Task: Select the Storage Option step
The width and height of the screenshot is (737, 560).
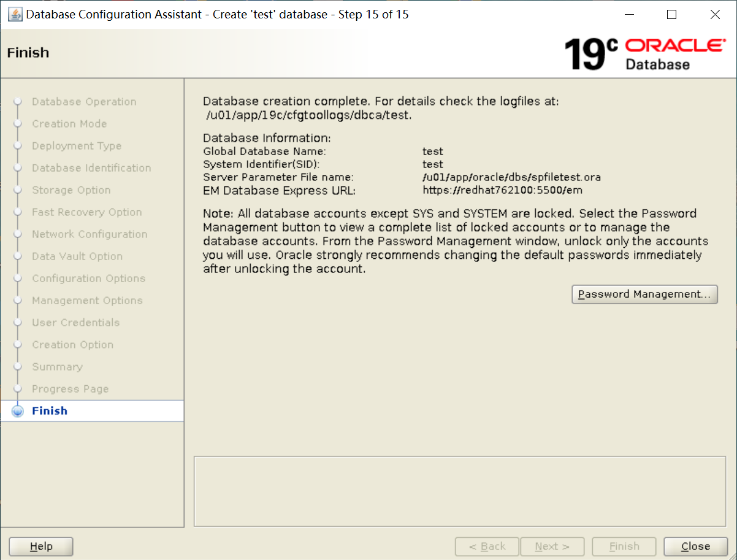Action: 71,190
